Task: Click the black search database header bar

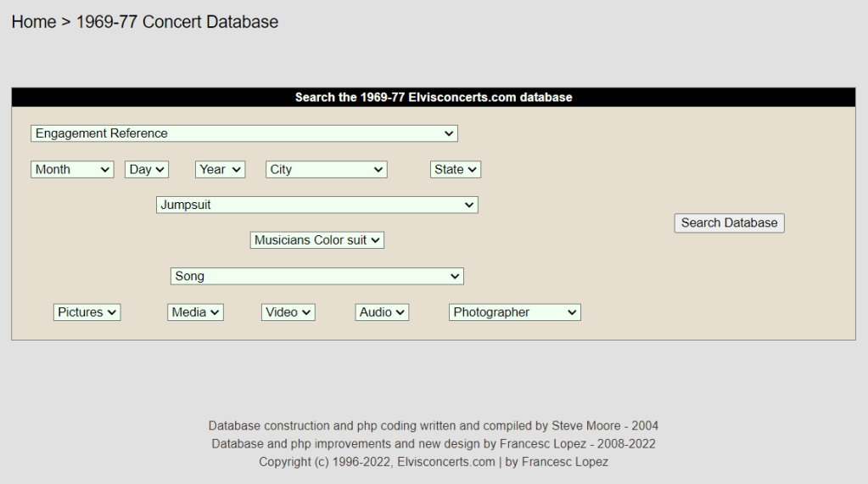Action: [x=434, y=98]
